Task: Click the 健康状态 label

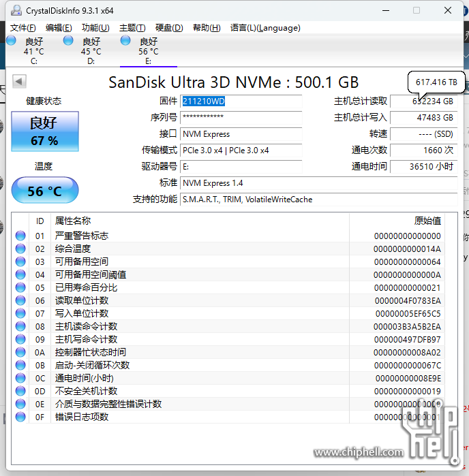Action: tap(44, 101)
